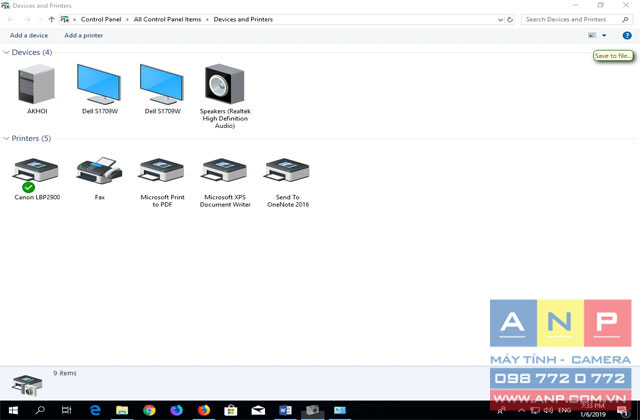Open Microsoft Word from taskbar
This screenshot has width=640, height=420.
pos(285,410)
